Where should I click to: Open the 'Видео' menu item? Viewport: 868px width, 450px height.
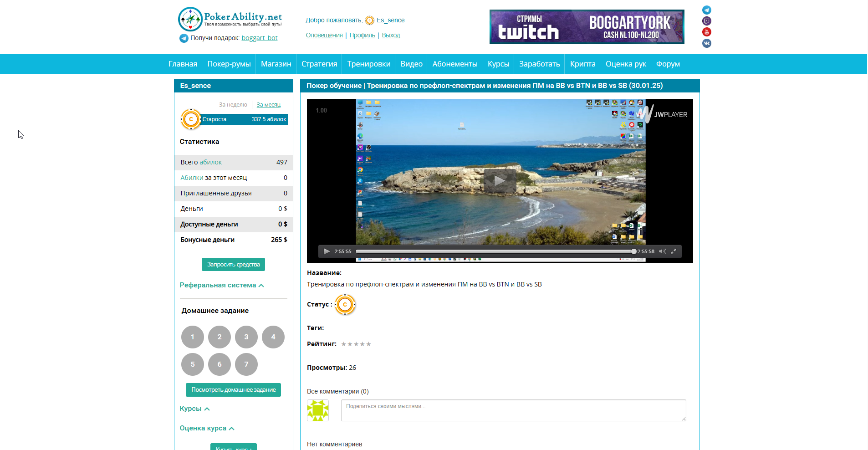point(412,64)
